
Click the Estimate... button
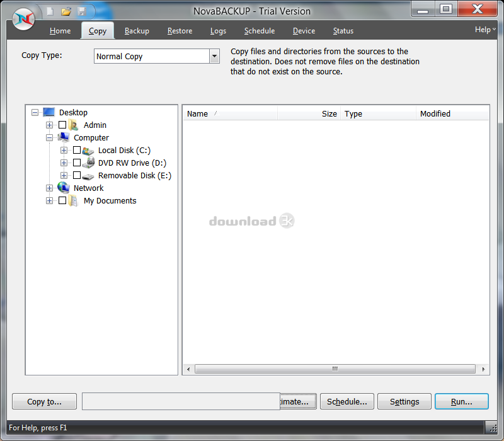coord(298,401)
